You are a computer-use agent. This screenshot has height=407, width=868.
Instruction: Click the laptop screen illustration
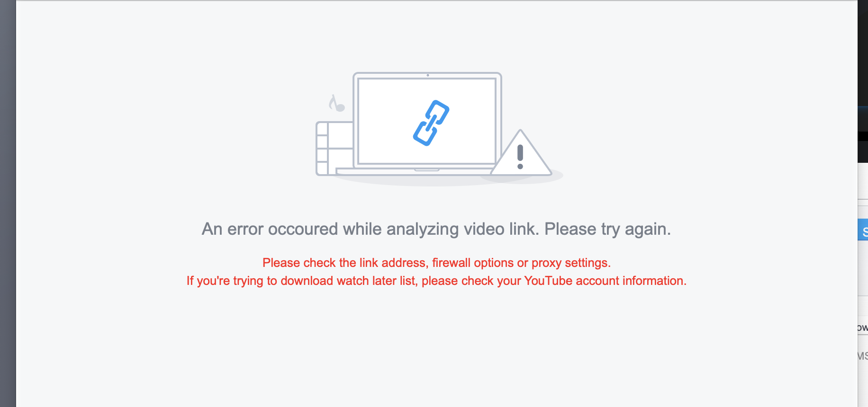click(x=427, y=121)
